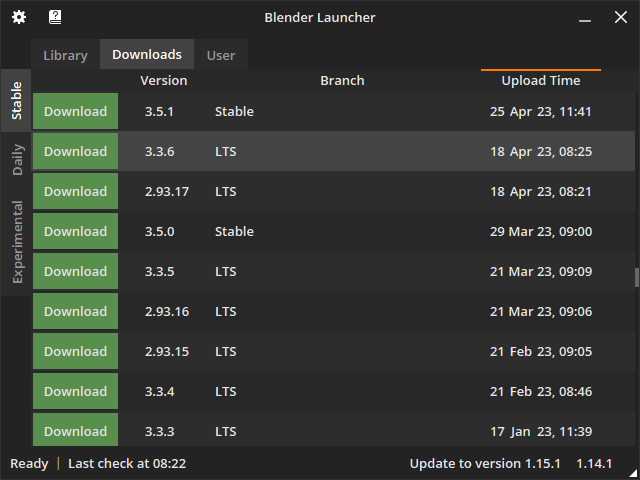Screen dimensions: 640x480
Task: Select the Stable builds side tab
Action: point(17,101)
